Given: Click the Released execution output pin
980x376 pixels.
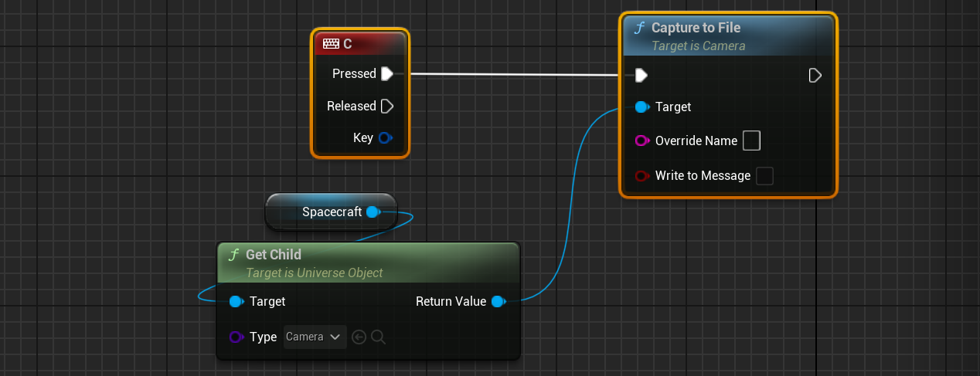Looking at the screenshot, I should 387,107.
